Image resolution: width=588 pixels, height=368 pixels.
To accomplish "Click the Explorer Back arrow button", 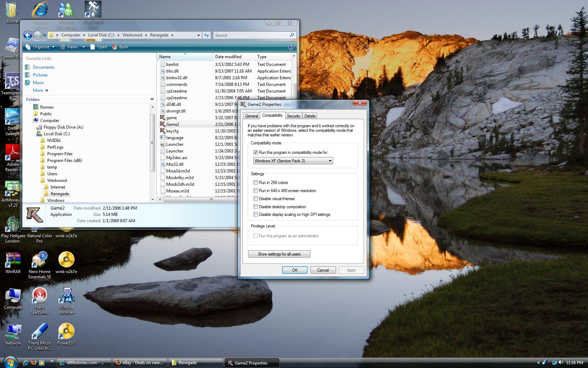I will [x=28, y=35].
